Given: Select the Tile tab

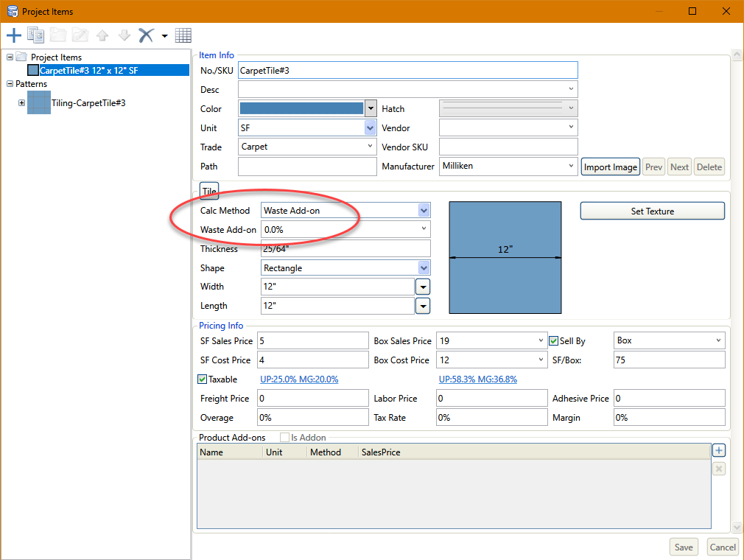Looking at the screenshot, I should point(208,191).
